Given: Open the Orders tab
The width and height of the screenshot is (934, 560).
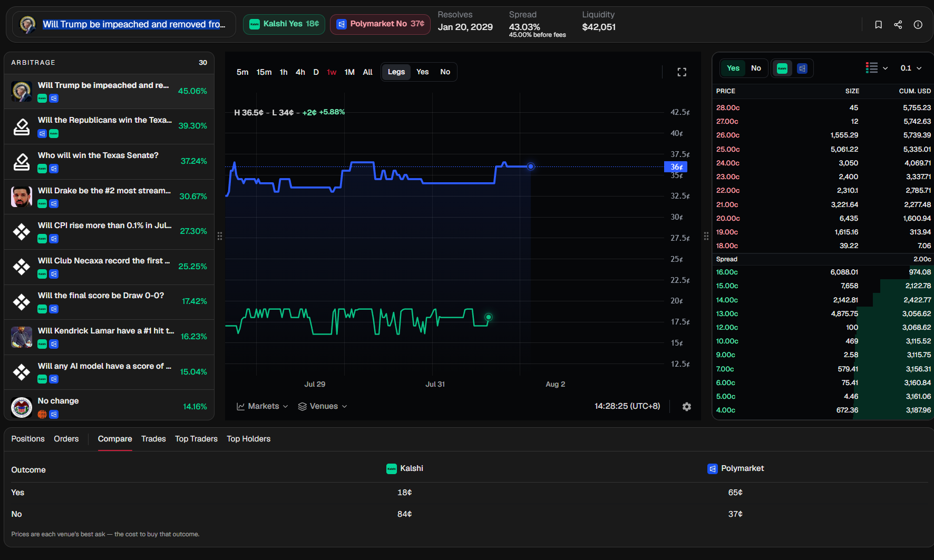Looking at the screenshot, I should (x=66, y=439).
